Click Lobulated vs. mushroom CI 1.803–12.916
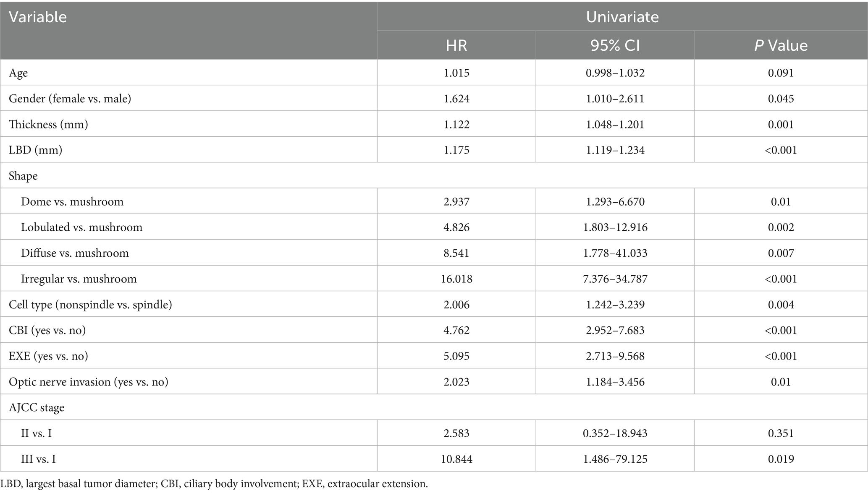The width and height of the screenshot is (868, 493). [x=615, y=227]
